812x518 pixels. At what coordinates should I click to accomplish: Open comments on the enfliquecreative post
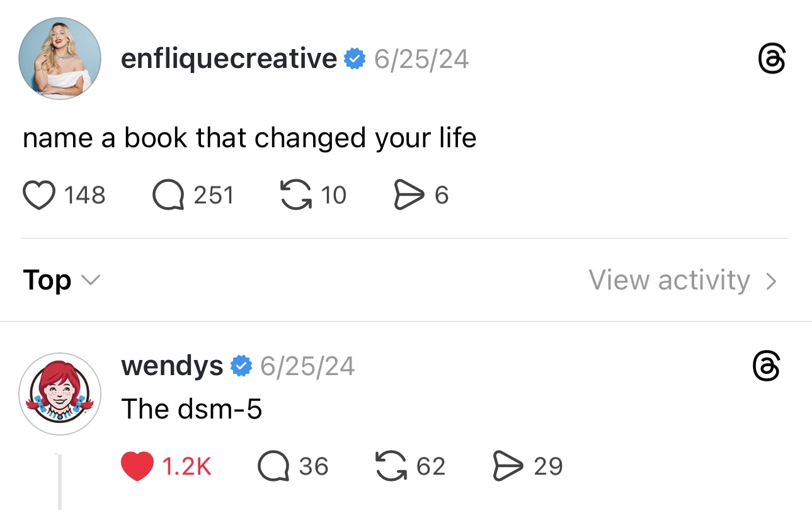pos(168,195)
